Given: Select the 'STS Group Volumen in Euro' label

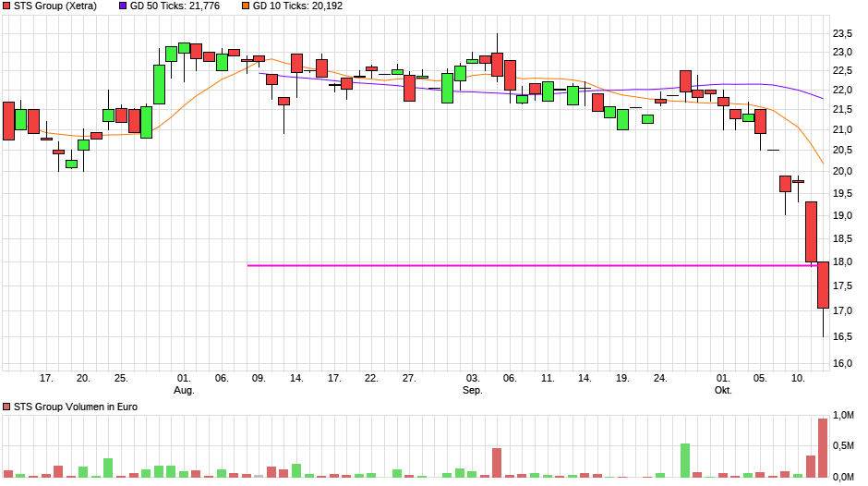Looking at the screenshot, I should tap(76, 407).
